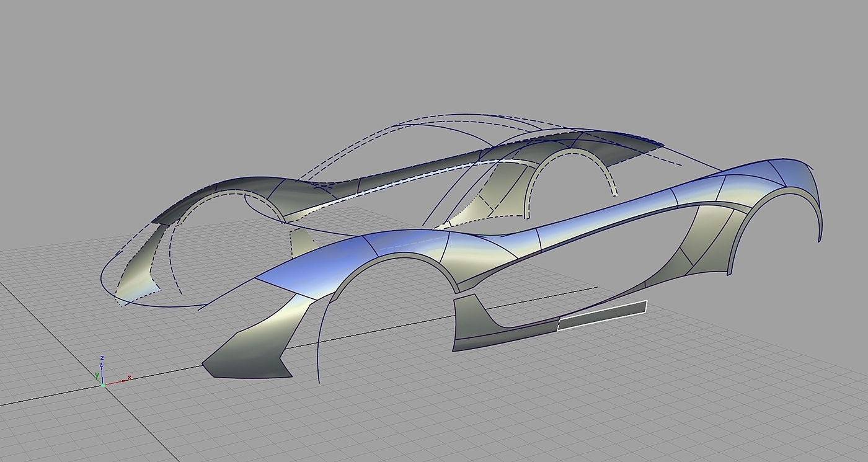Screen dimensions: 868x462
Task: Select the white-highlighted sill surface patch
Action: [x=602, y=315]
